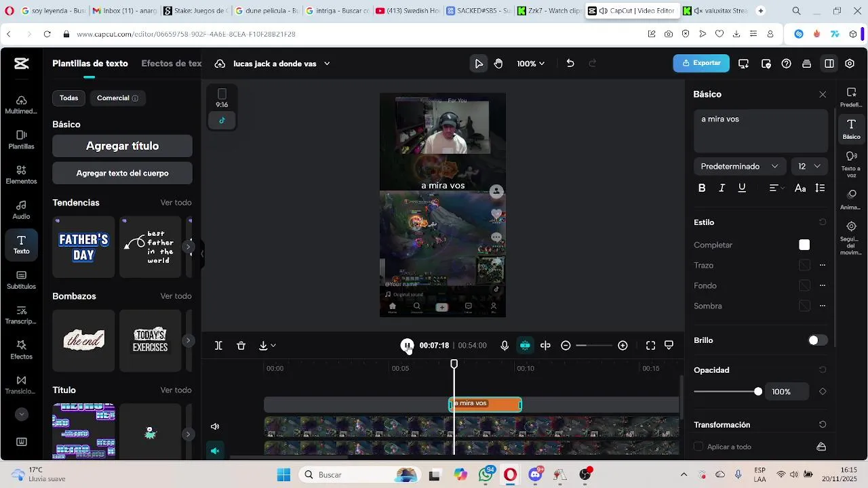This screenshot has width=868, height=488.
Task: Open the Básico text properties tab
Action: tap(851, 129)
